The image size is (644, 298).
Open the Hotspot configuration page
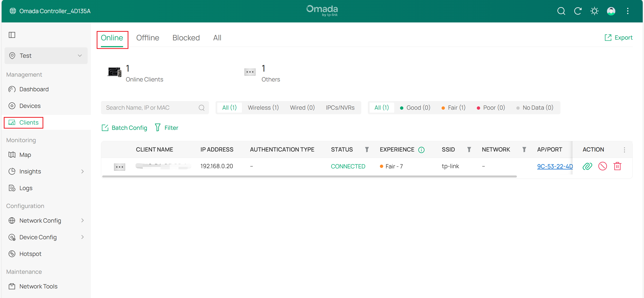pyautogui.click(x=30, y=254)
